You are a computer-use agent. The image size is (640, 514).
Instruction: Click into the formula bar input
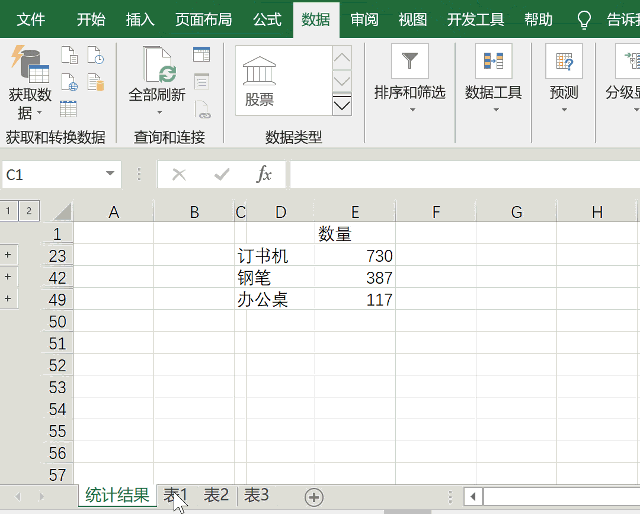(465, 175)
